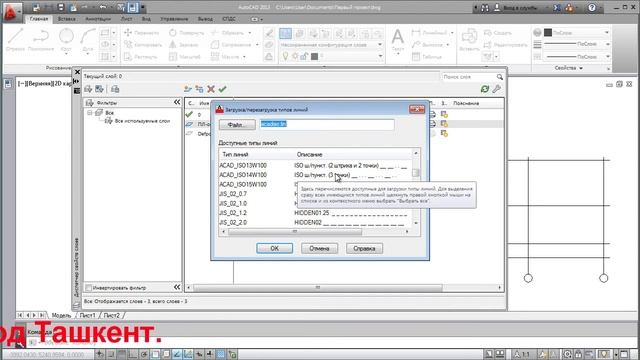Open the quick access toolbar customize arrow

pyautogui.click(x=142, y=7)
